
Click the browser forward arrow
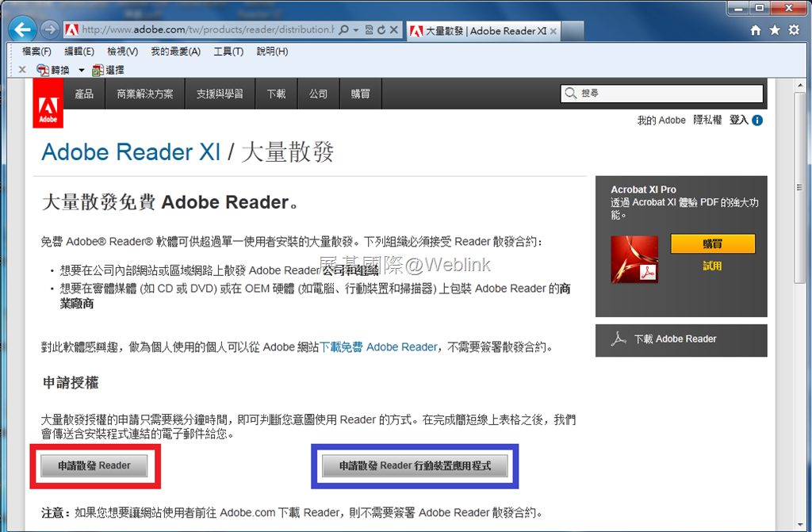[x=50, y=29]
